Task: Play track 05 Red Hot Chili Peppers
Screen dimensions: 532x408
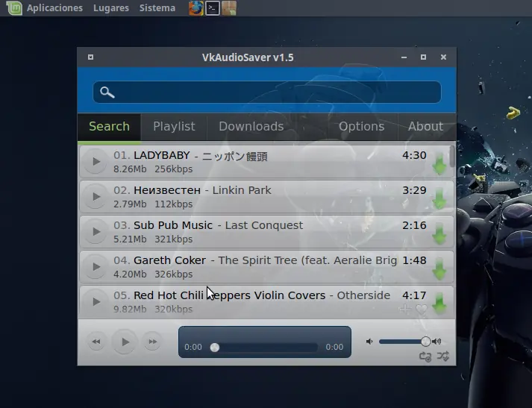Action: click(x=96, y=301)
